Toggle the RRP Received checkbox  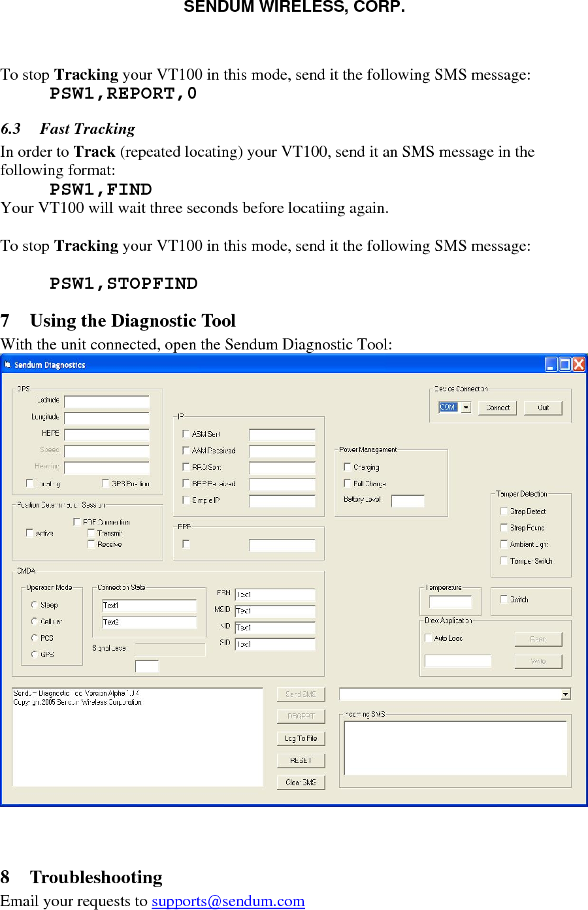(x=186, y=483)
